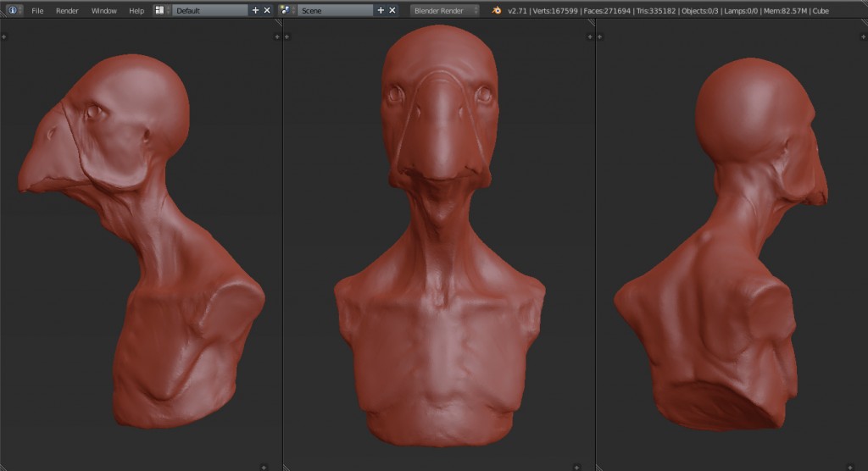This screenshot has width=868, height=471.
Task: Open the Window menu
Action: coord(103,10)
